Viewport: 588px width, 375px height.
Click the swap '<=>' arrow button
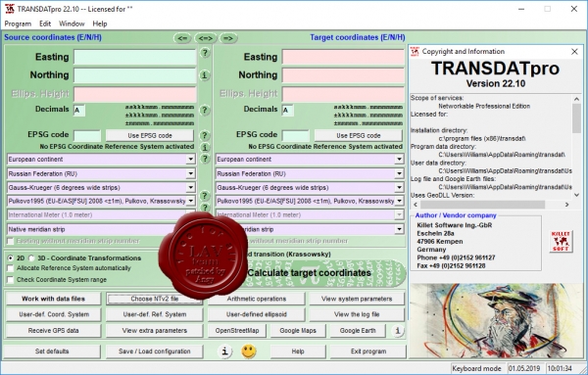(x=206, y=38)
